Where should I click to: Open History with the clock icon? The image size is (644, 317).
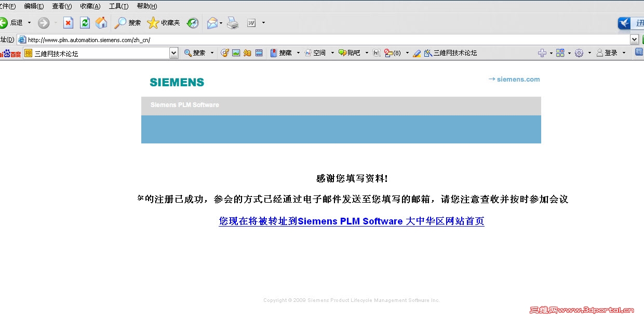193,23
